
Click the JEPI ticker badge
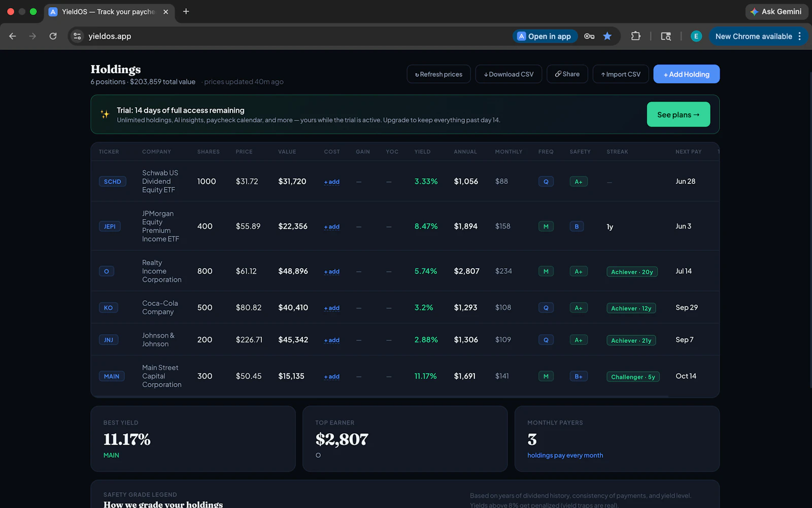[110, 227]
